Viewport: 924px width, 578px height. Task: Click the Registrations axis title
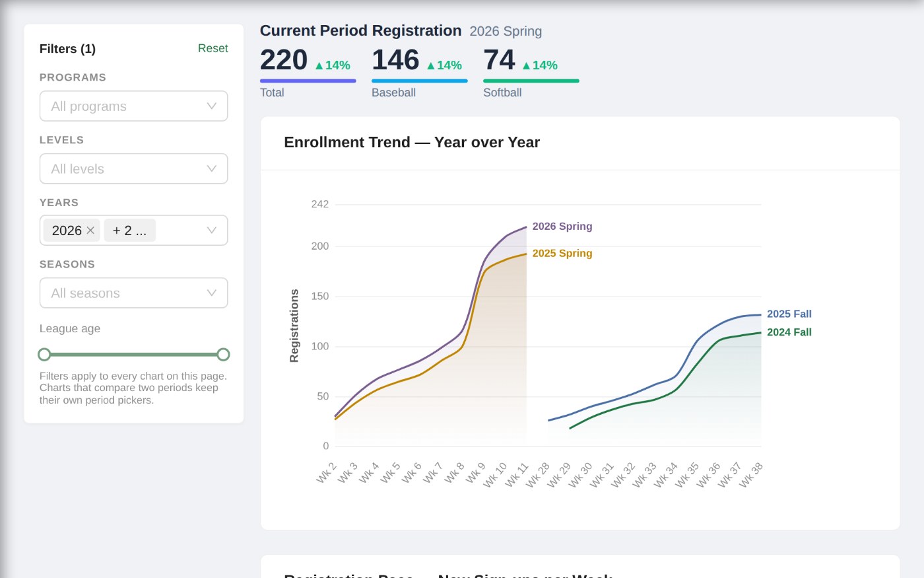tap(294, 326)
